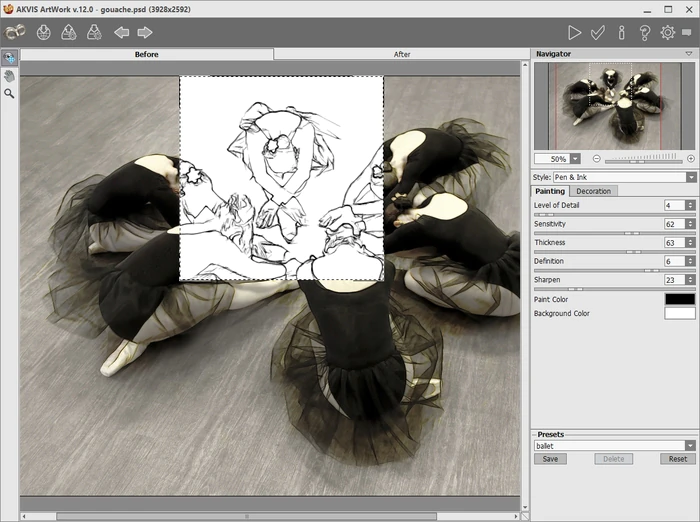Click the Undo left arrow icon
The image size is (700, 522).
click(x=121, y=32)
